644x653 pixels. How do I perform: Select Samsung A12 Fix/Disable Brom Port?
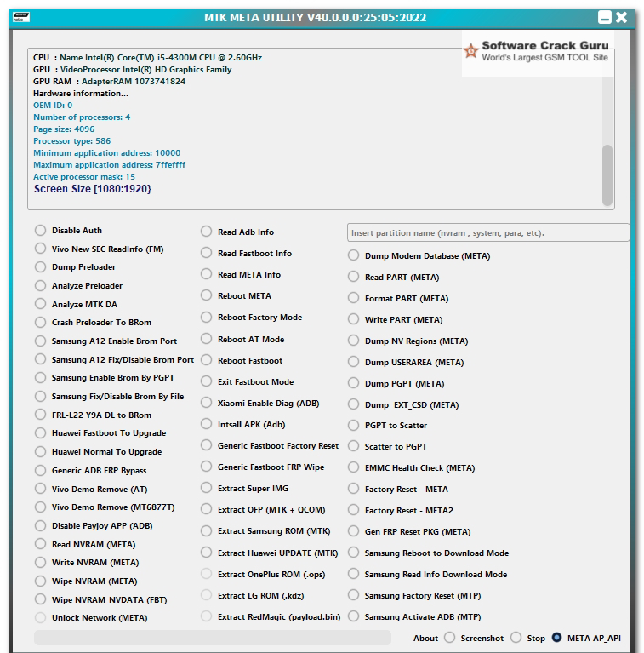(40, 359)
